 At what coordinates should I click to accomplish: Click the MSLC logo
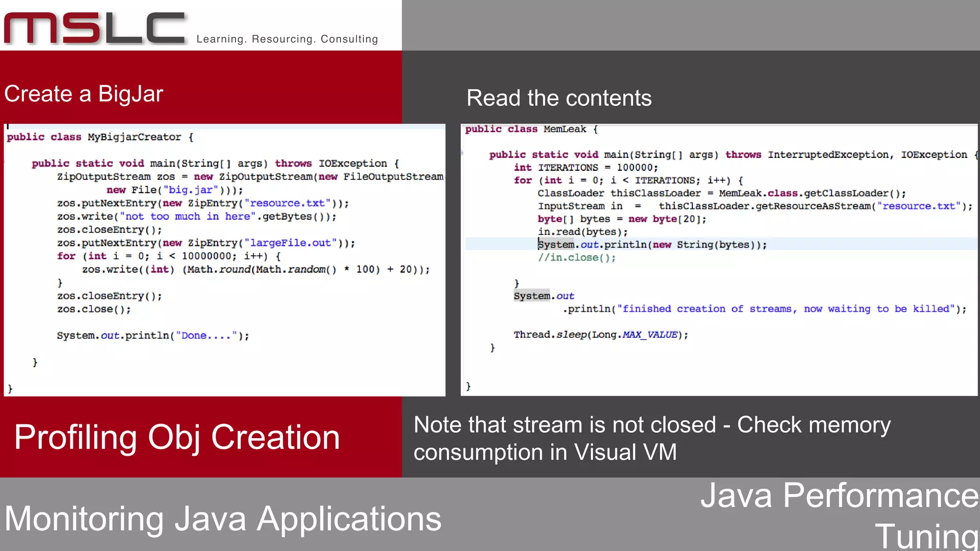tap(95, 28)
